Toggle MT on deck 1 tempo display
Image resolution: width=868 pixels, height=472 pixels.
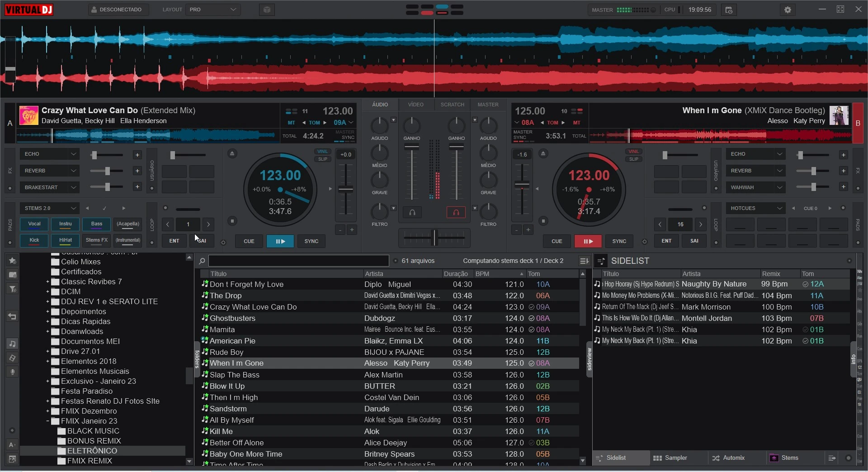point(292,123)
